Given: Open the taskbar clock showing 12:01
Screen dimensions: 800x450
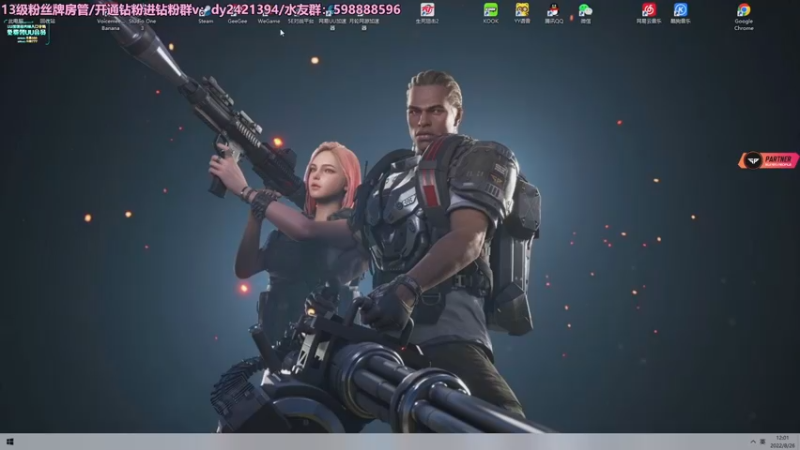Looking at the screenshot, I should [x=783, y=442].
